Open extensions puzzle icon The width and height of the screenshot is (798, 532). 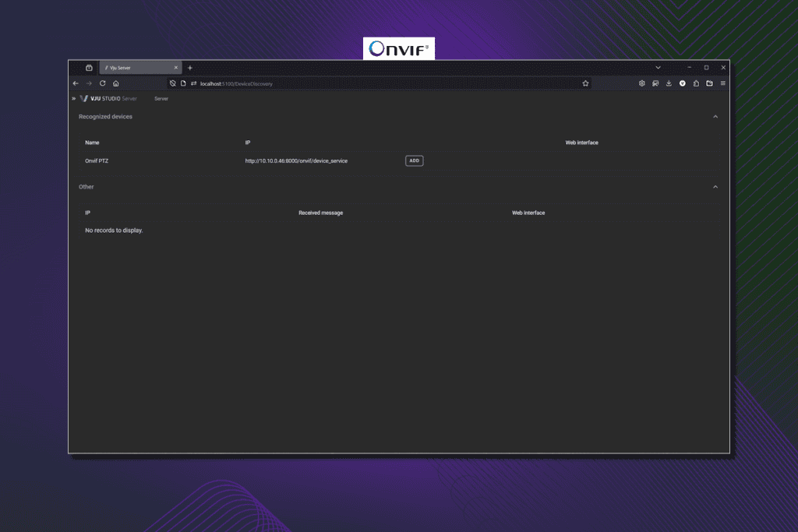(x=696, y=83)
